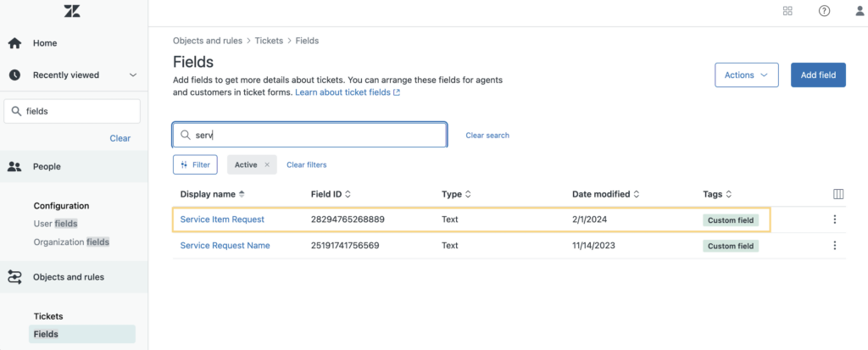
Task: Go to Home in the sidebar
Action: 45,43
